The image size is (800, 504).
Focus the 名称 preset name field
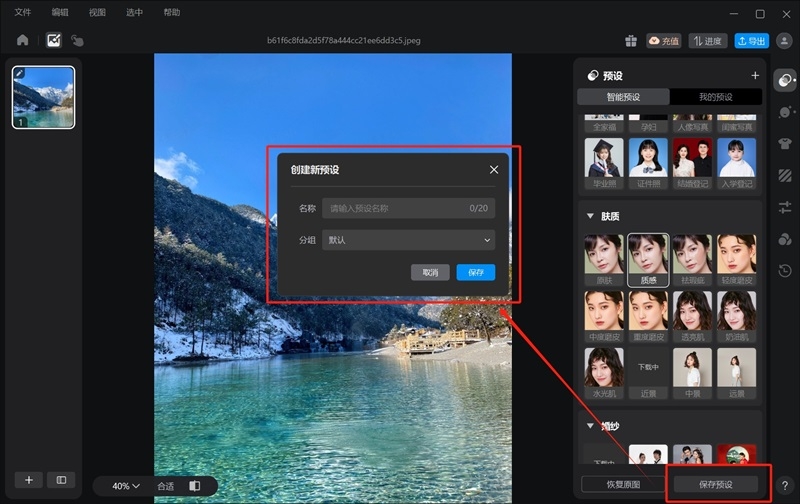coord(408,208)
